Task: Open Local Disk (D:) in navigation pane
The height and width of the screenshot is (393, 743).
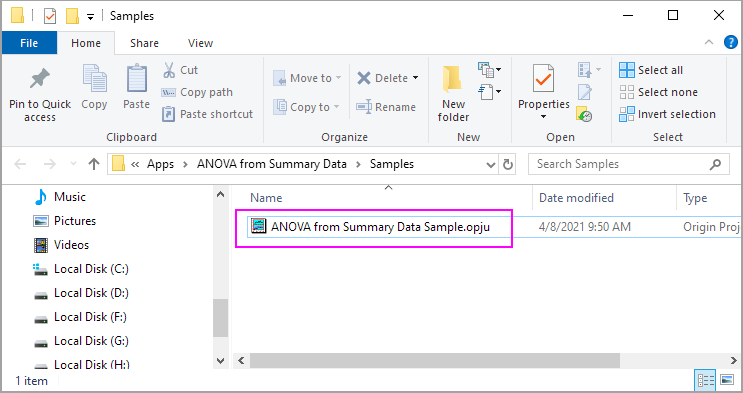Action: 81,293
